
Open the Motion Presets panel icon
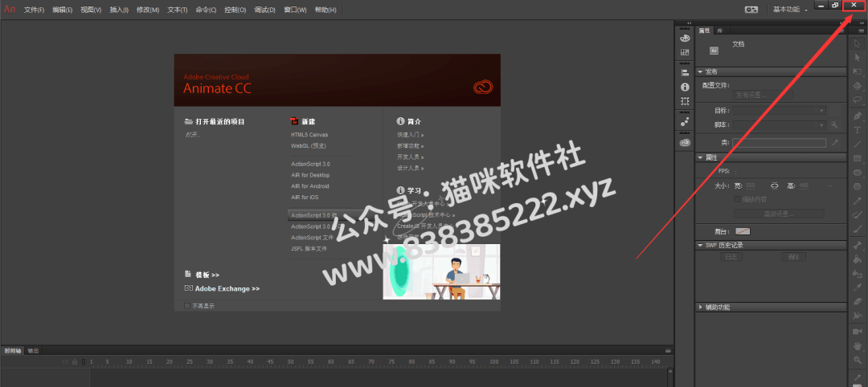click(x=685, y=121)
